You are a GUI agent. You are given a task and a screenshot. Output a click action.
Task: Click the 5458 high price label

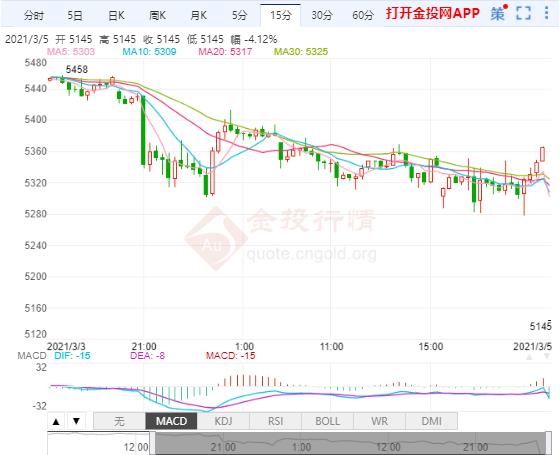tap(76, 69)
